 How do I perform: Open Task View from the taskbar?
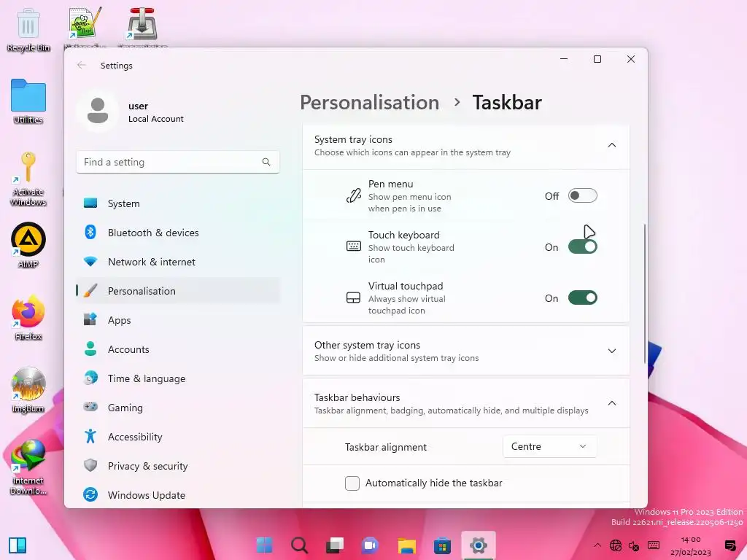335,545
